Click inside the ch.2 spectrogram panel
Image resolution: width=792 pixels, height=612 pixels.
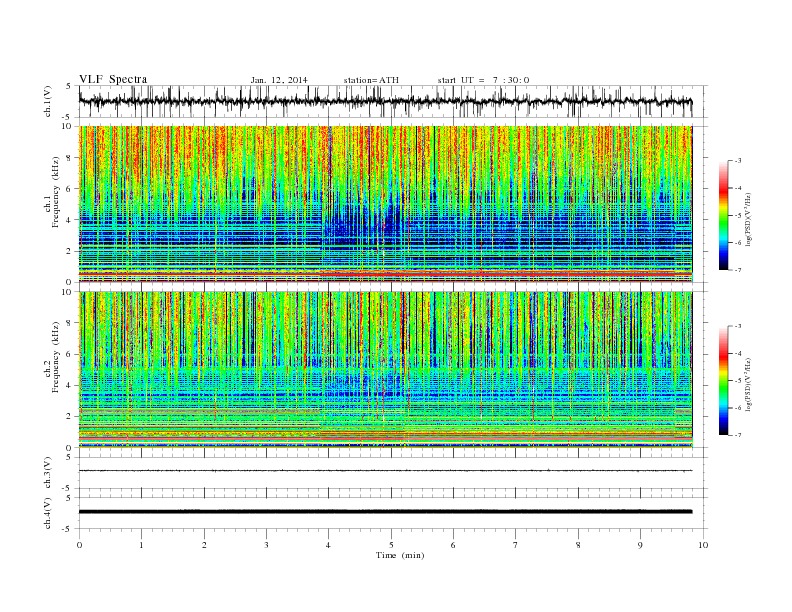[x=385, y=369]
